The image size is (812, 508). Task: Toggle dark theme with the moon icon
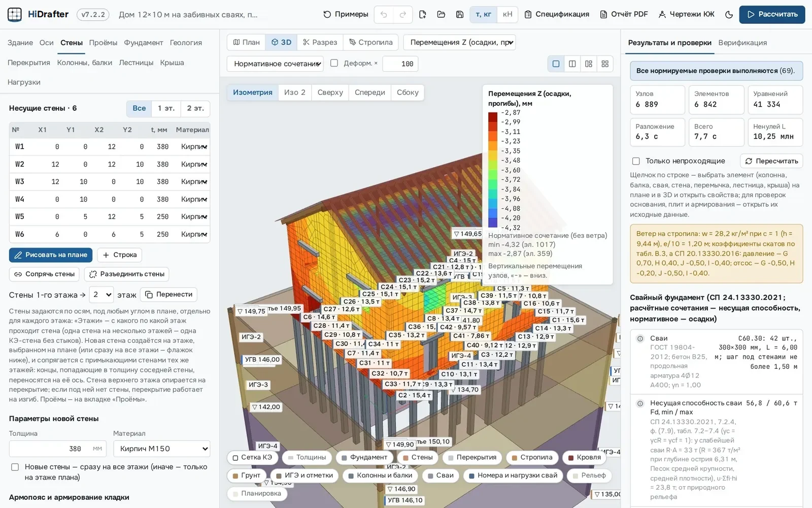(729, 14)
